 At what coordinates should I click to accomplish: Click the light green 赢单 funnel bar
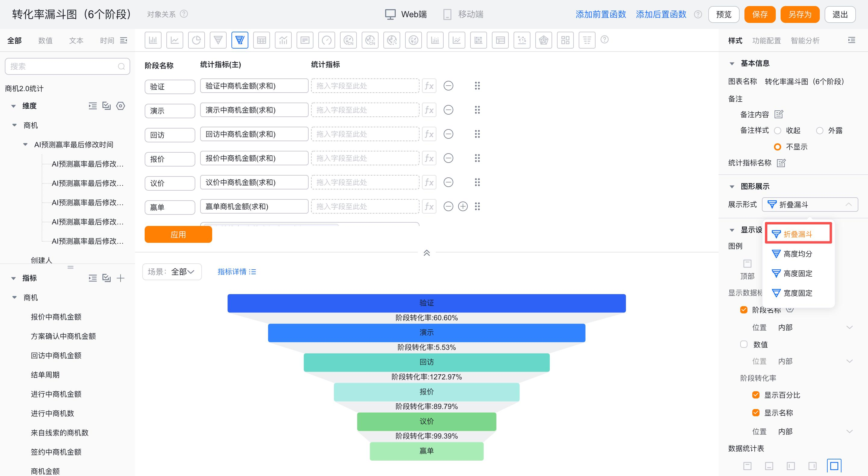coord(426,451)
